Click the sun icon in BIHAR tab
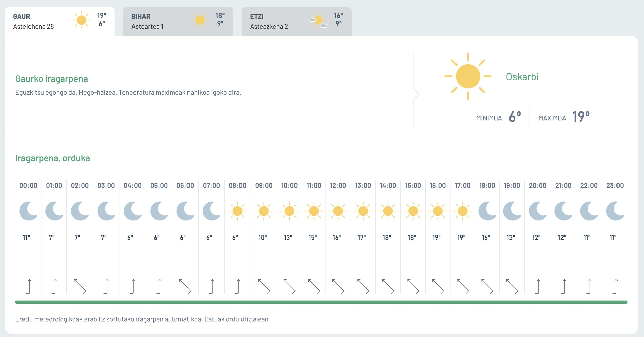 click(200, 20)
